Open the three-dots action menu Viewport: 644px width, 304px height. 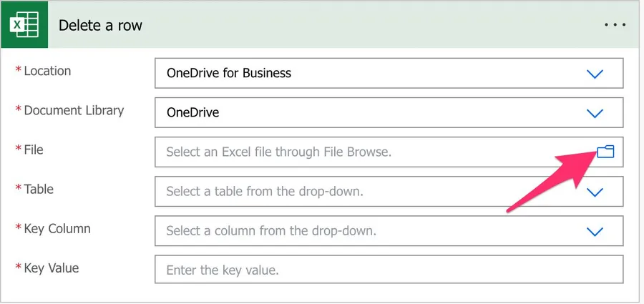[x=615, y=25]
